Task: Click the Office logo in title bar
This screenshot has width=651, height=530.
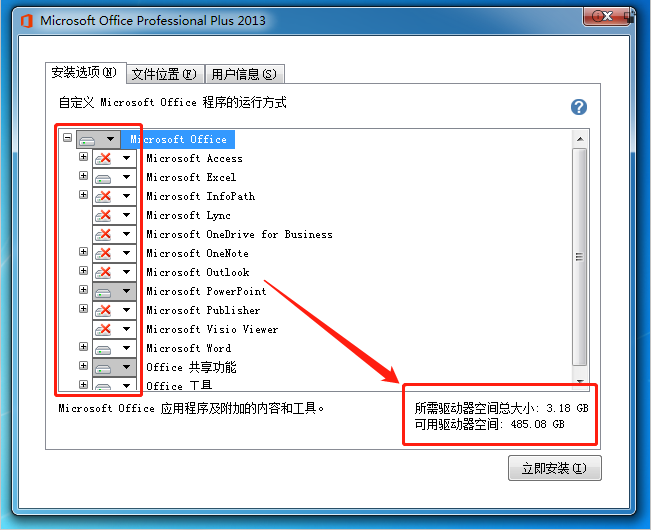Action: pos(27,20)
